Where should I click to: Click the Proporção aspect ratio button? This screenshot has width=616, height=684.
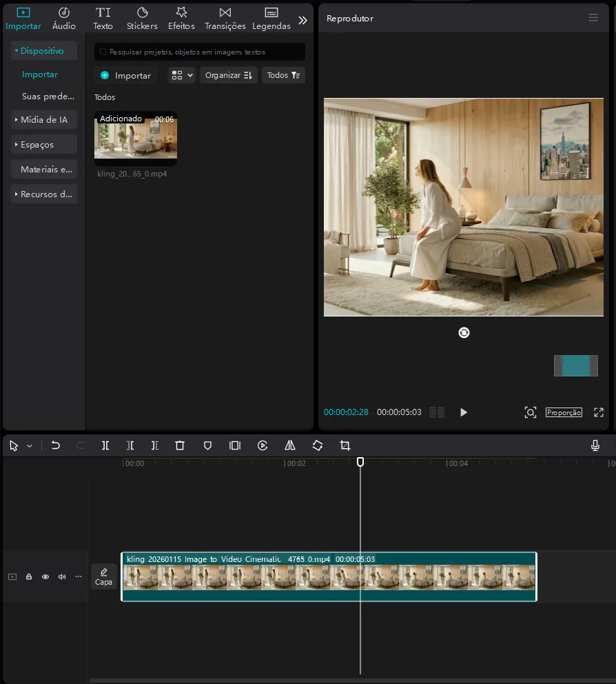click(x=564, y=412)
